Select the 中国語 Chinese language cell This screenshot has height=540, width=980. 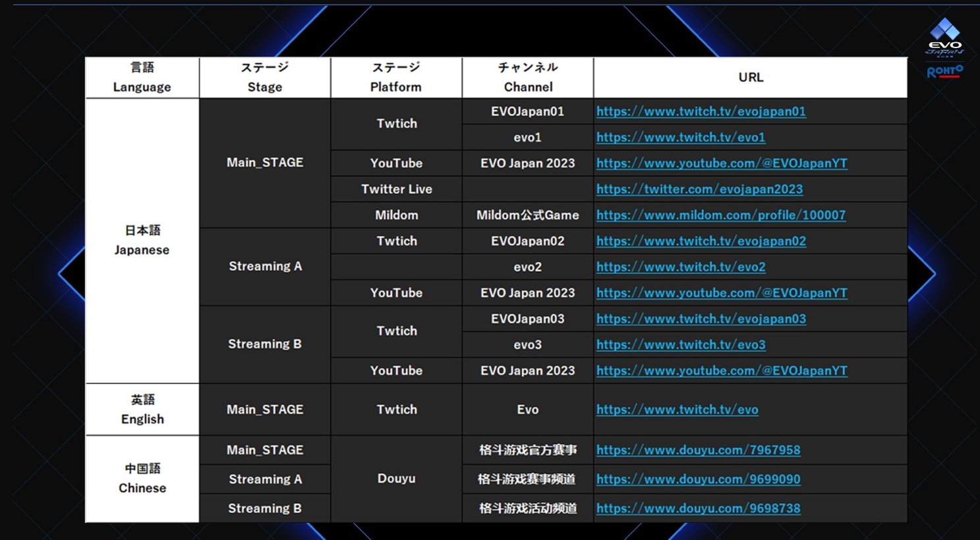click(x=142, y=479)
